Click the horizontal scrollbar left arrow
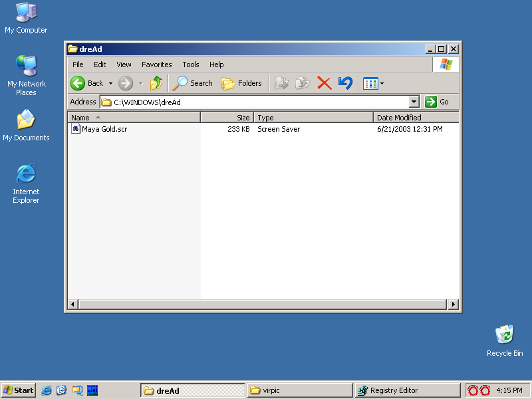Image resolution: width=532 pixels, height=399 pixels. coord(73,305)
